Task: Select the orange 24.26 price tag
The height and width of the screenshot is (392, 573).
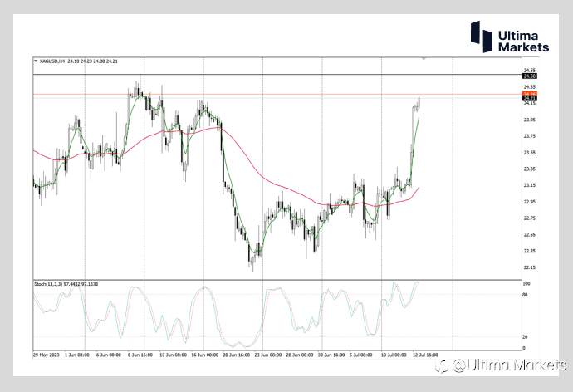Action: [530, 94]
